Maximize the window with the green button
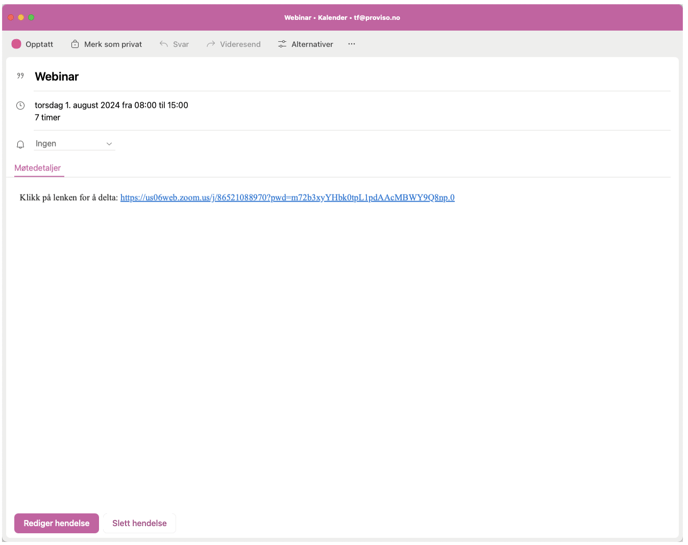 pyautogui.click(x=31, y=17)
